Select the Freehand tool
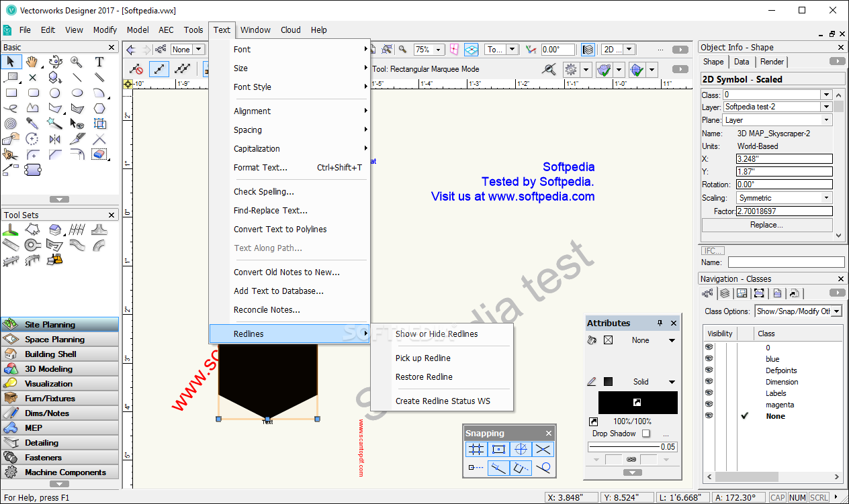 [x=10, y=108]
